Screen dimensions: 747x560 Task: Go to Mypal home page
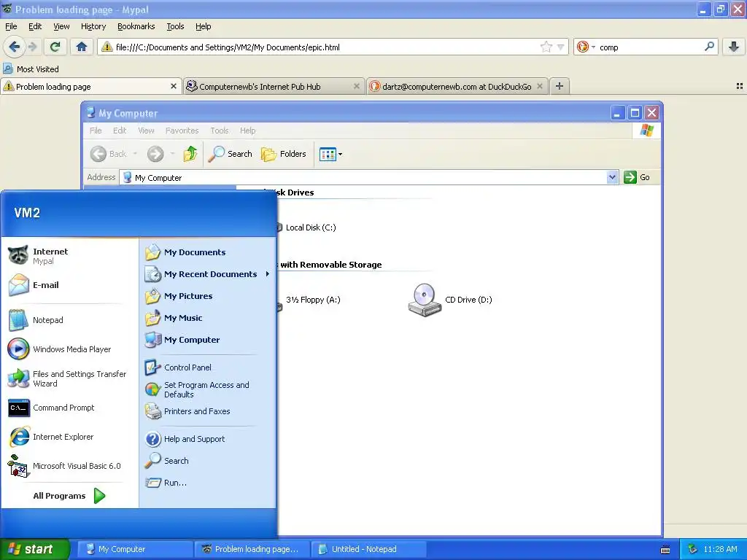(x=82, y=47)
